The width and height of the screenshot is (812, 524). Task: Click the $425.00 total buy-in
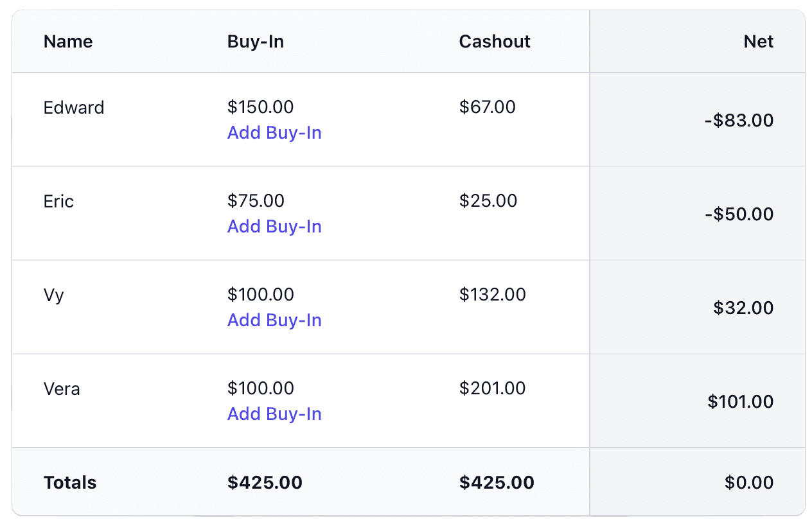(x=265, y=482)
